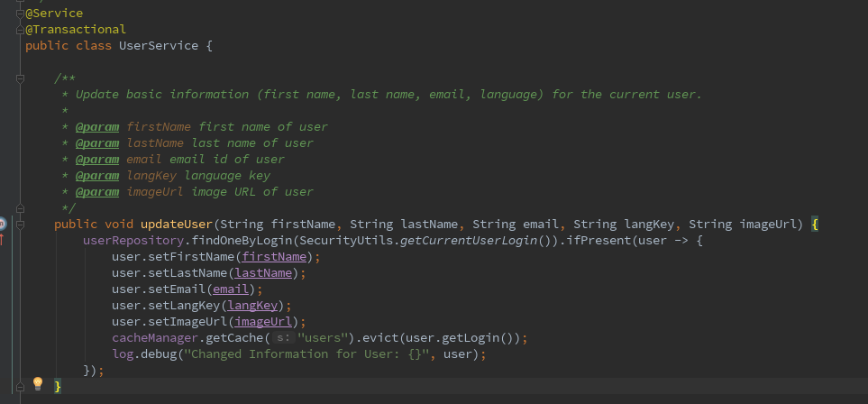Click the "s:" parameter name hint
The height and width of the screenshot is (404, 868).
tap(283, 338)
